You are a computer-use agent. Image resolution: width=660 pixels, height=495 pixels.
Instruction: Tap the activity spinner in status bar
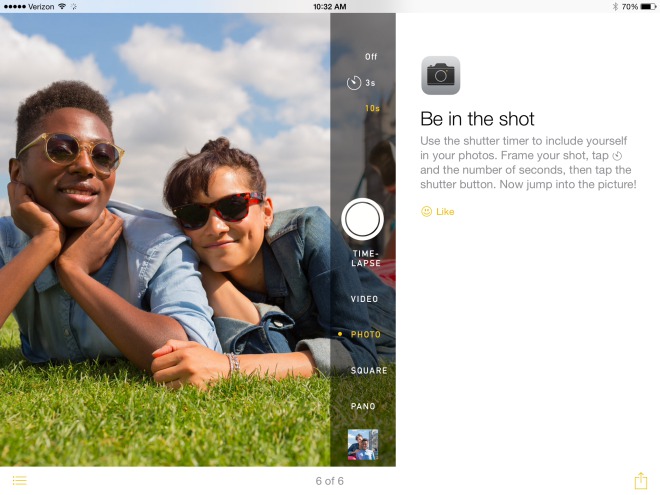74,6
